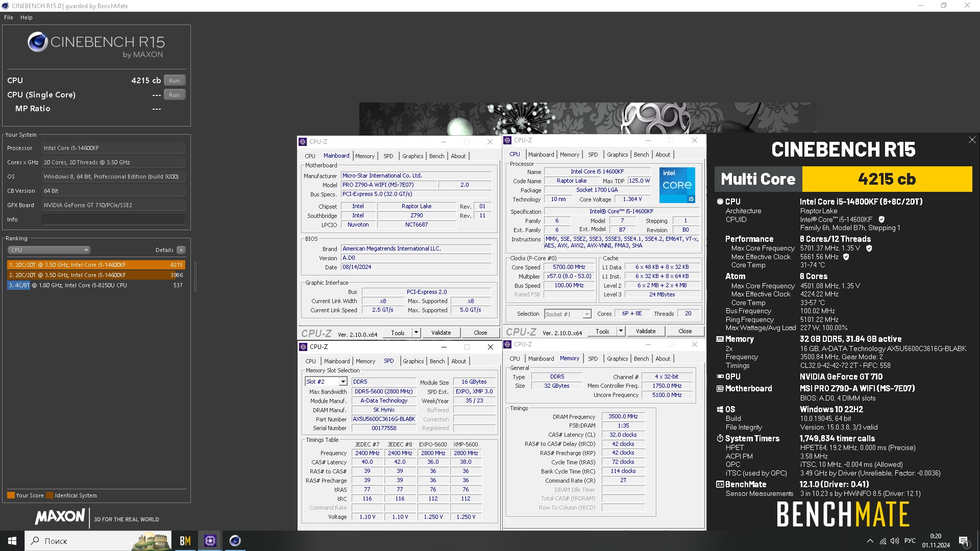Select the Core i5-8250U ranking entry
Screen dimensions: 980x551
[96, 285]
